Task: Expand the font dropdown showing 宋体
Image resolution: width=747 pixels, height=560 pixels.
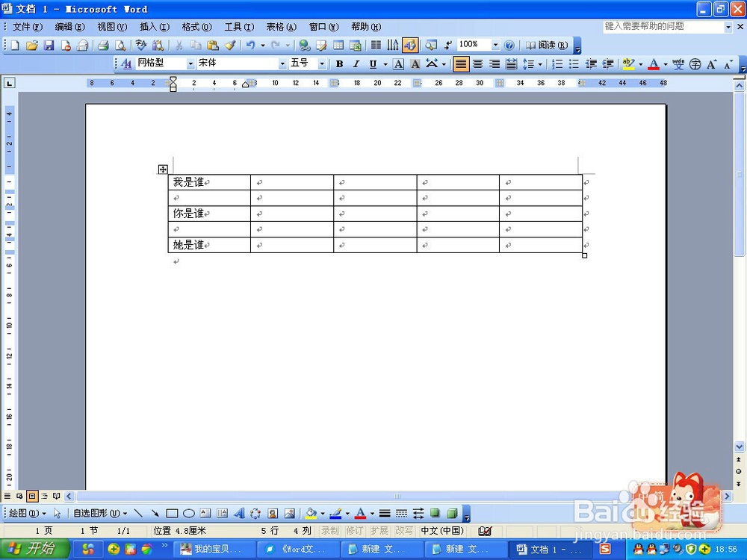Action: pyautogui.click(x=282, y=63)
